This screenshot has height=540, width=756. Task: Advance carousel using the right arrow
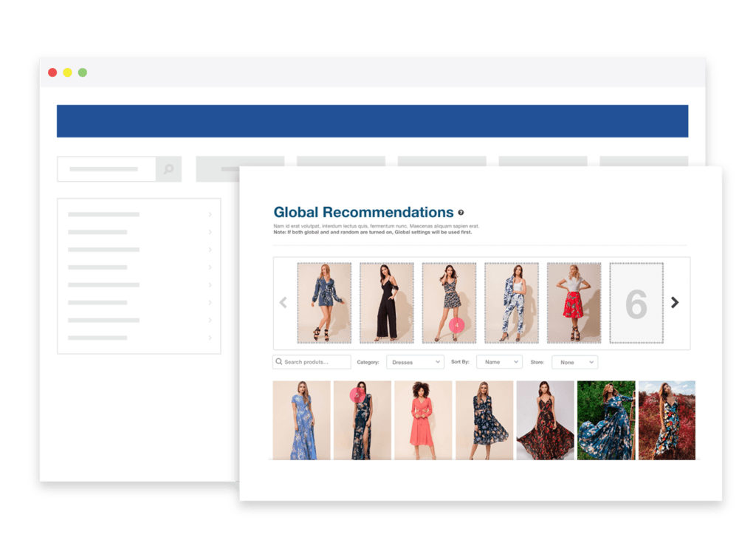coord(674,302)
